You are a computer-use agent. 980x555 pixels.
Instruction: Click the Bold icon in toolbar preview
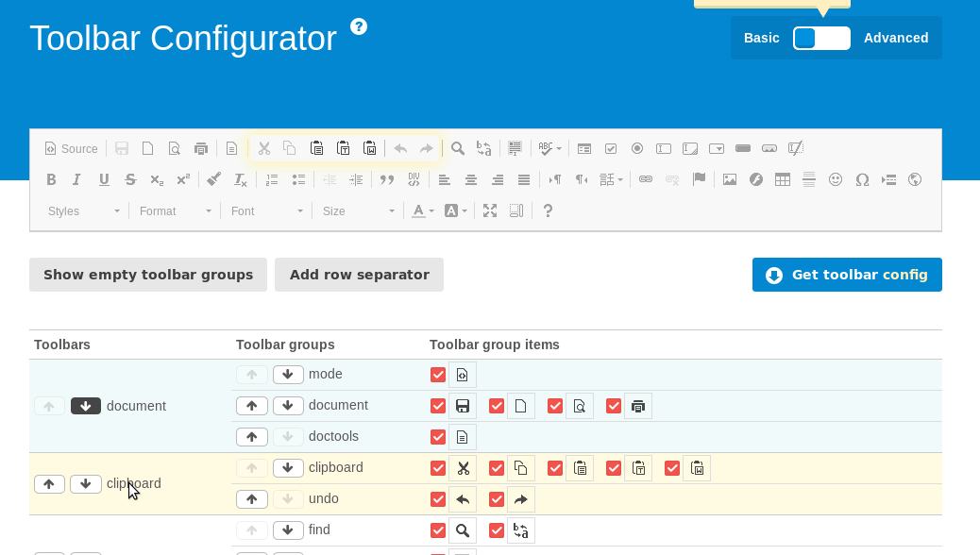pos(51,179)
